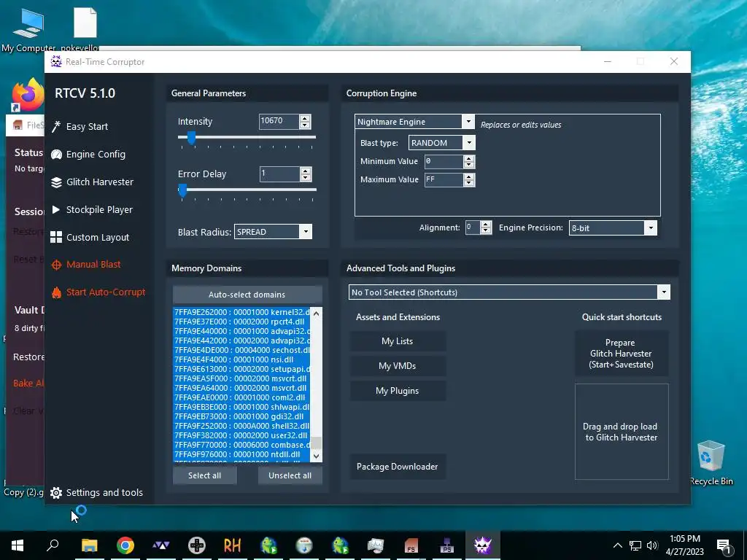Open My Lists button
Screen dimensions: 747x560
coord(398,341)
